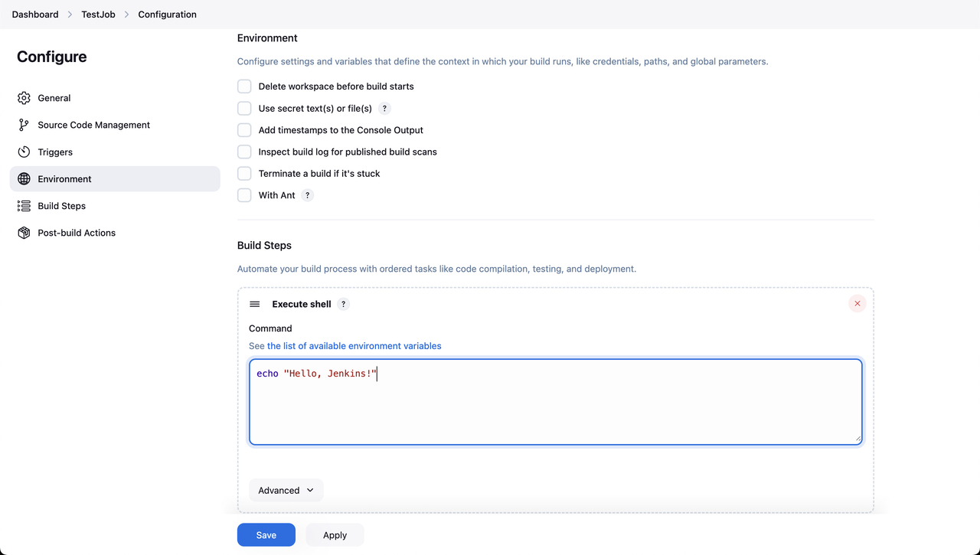Expand the Advanced options dropdown
This screenshot has width=980, height=555.
point(286,490)
